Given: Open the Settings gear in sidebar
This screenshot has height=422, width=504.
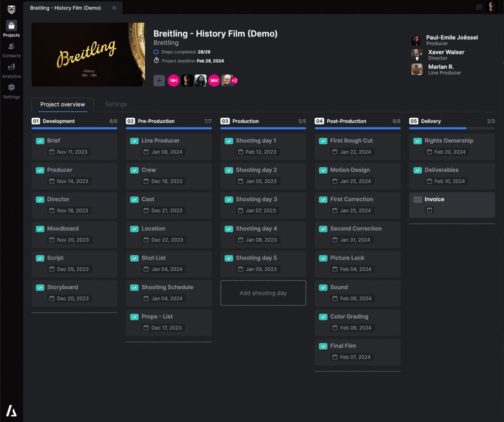Looking at the screenshot, I should 11,92.
